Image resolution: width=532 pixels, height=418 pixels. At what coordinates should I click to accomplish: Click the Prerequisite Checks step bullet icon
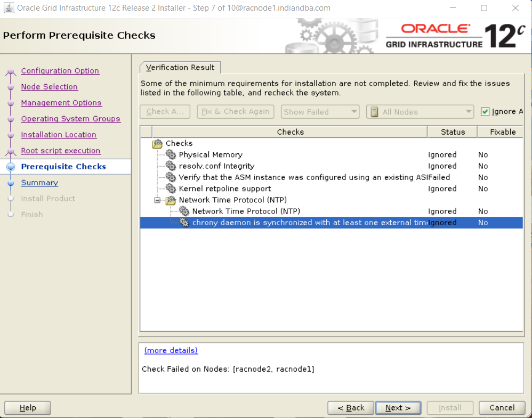pos(11,167)
